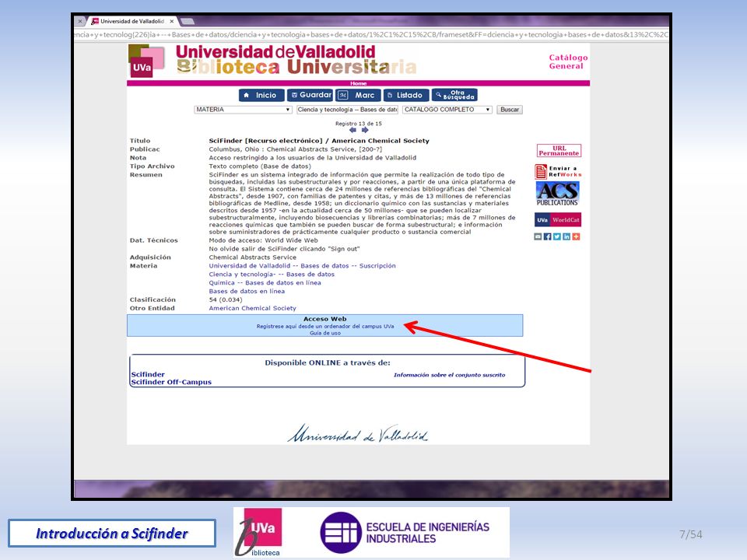This screenshot has height=560, width=747.
Task: Click the Otra Búsqueda button
Action: tap(454, 95)
